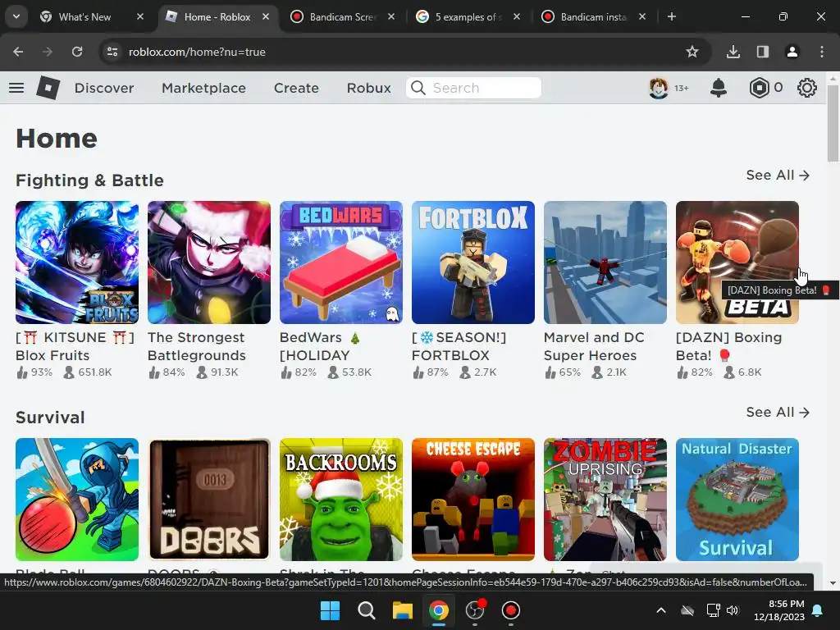Open the Blade Ball game thumbnail
840x630 pixels.
tap(77, 500)
